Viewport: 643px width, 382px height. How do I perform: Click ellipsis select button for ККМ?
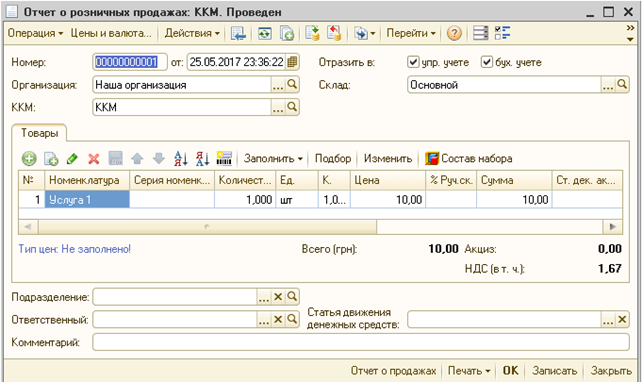278,107
